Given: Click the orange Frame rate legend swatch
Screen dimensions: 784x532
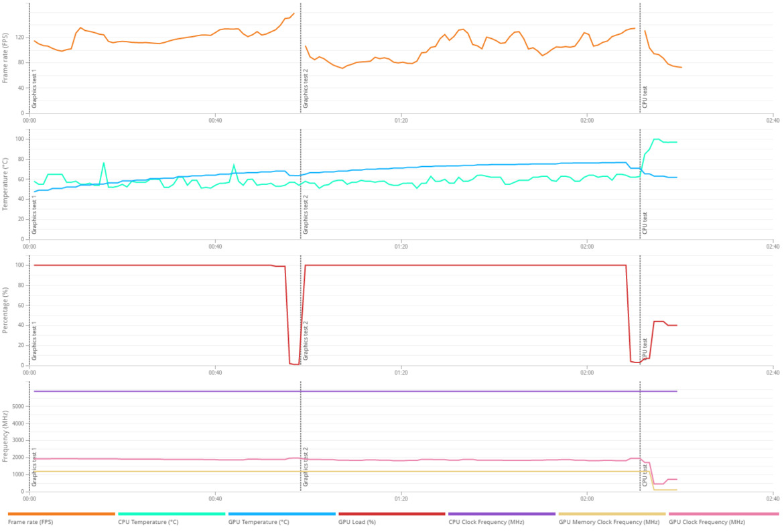Looking at the screenshot, I should click(62, 513).
